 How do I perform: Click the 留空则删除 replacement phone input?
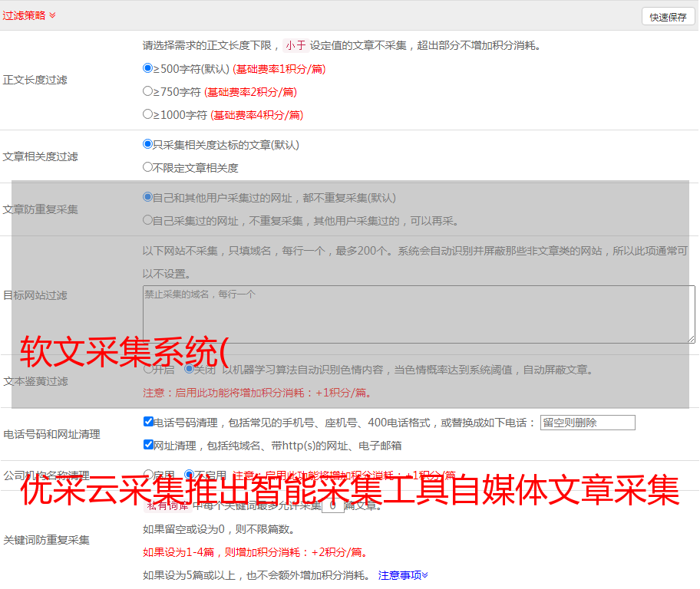pos(587,423)
